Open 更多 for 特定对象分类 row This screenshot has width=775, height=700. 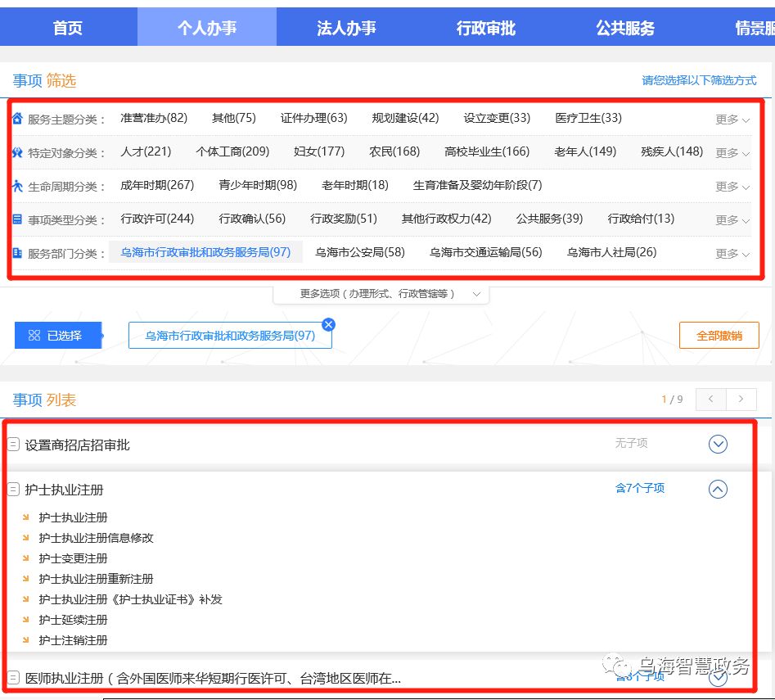728,152
